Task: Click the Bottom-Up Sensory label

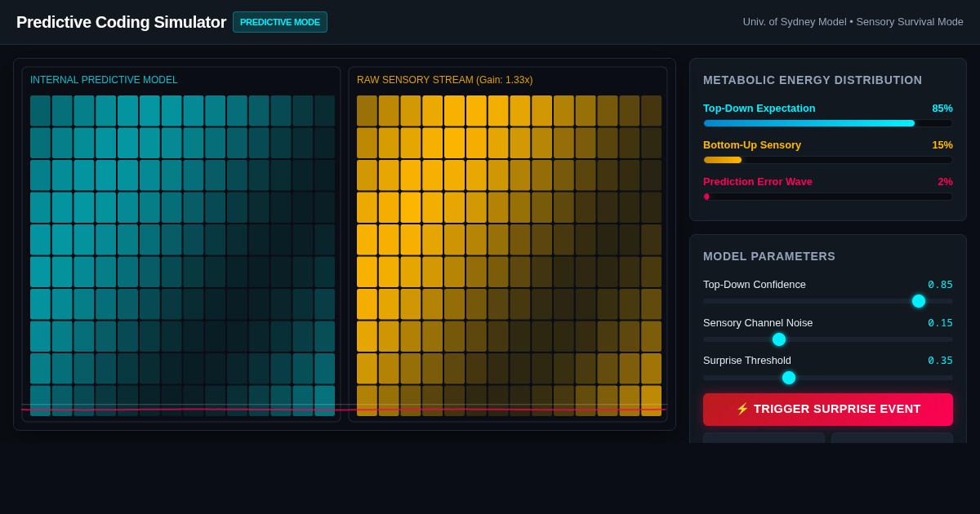Action: tap(752, 144)
